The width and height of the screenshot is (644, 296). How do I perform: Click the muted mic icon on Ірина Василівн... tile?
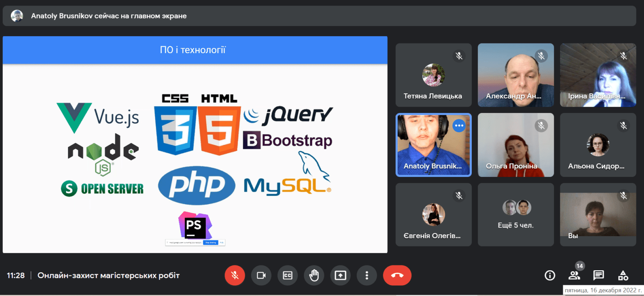pyautogui.click(x=623, y=56)
